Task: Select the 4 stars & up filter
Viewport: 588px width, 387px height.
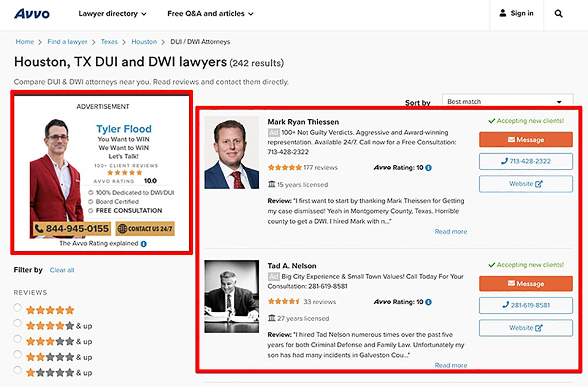Action: click(18, 323)
